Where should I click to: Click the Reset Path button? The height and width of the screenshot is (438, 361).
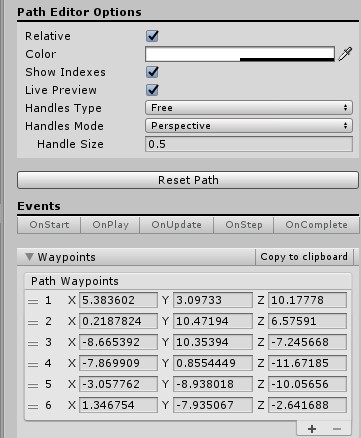point(188,180)
